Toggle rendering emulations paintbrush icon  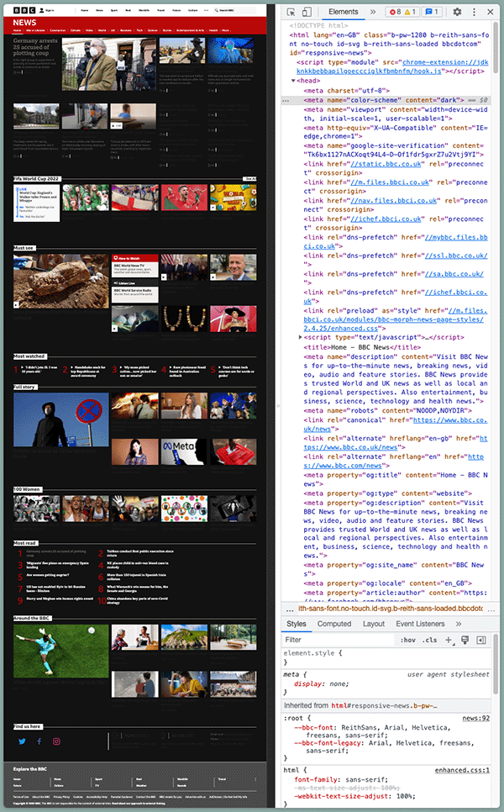click(465, 640)
